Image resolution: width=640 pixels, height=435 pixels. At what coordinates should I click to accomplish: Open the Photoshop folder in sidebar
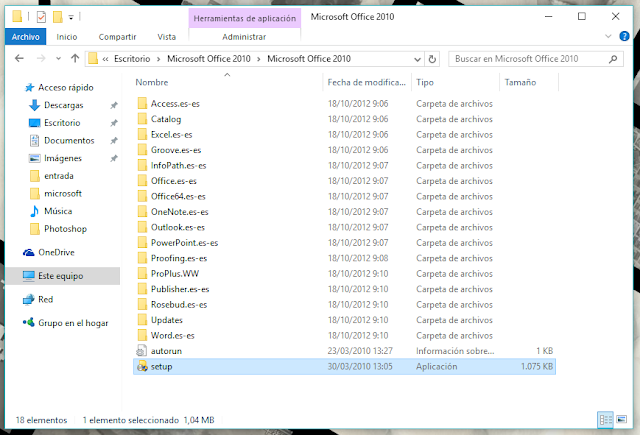[x=65, y=229]
